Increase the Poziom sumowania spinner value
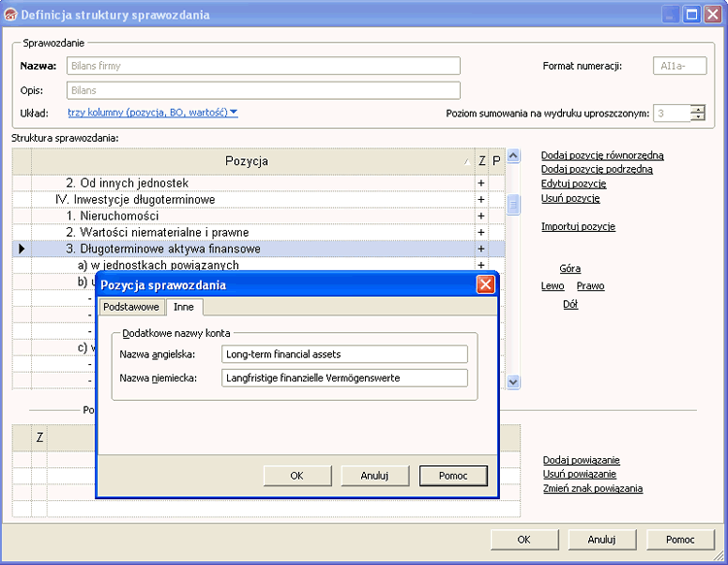 click(x=698, y=109)
